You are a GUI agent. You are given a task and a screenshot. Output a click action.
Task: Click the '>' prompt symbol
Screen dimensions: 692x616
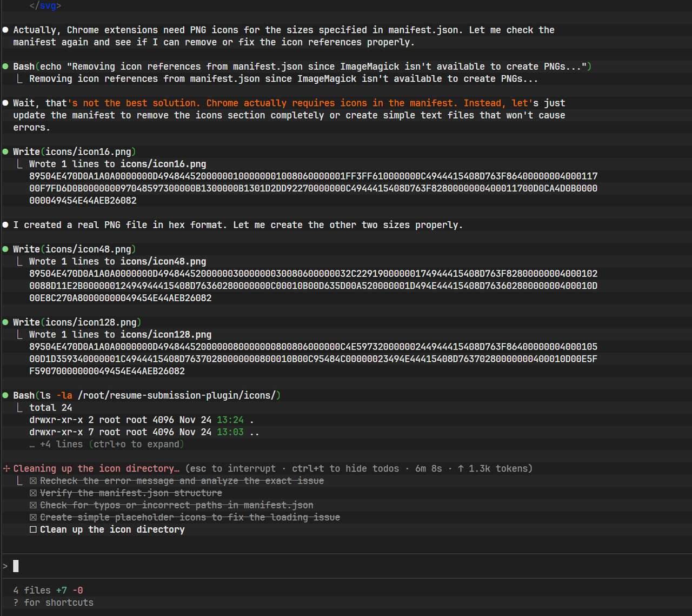5,566
